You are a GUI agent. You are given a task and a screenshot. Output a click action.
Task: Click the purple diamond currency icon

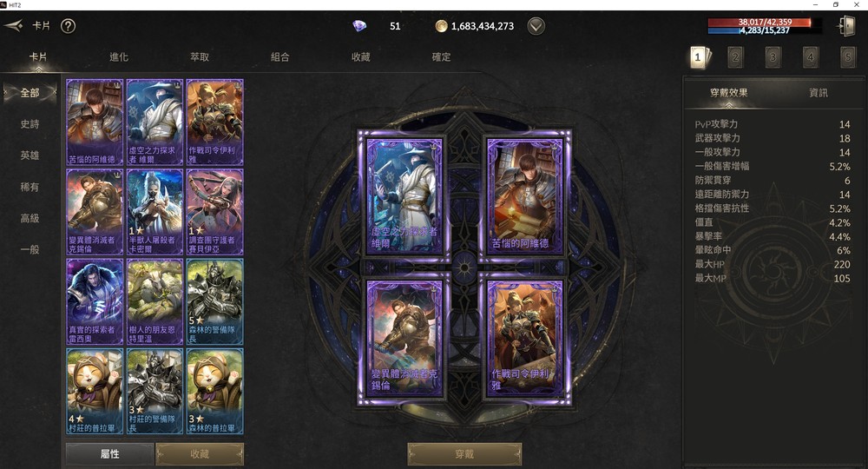[x=360, y=26]
